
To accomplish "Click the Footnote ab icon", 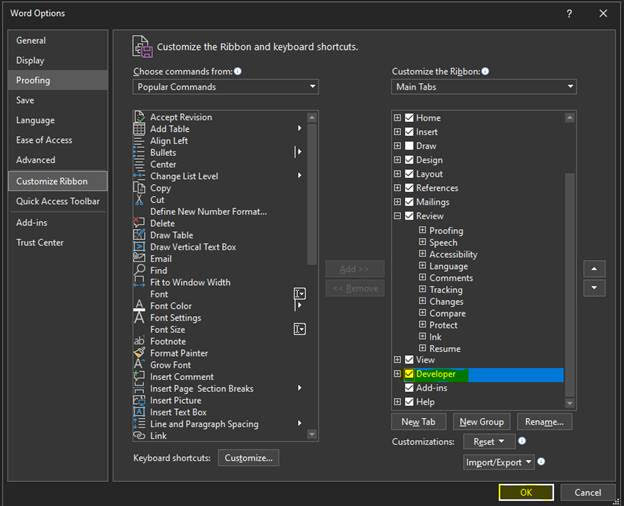I will pyautogui.click(x=139, y=341).
